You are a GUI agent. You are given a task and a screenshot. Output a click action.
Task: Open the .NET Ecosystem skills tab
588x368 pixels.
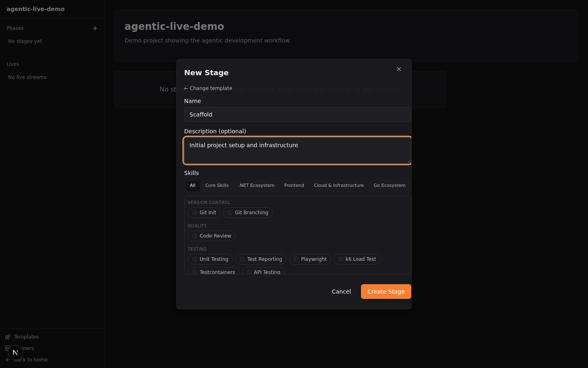click(256, 186)
